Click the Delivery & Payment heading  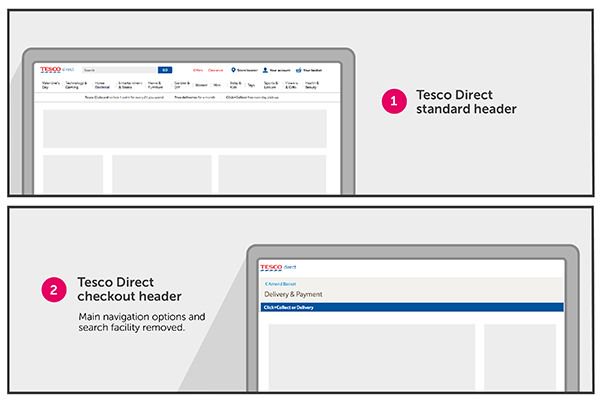293,294
